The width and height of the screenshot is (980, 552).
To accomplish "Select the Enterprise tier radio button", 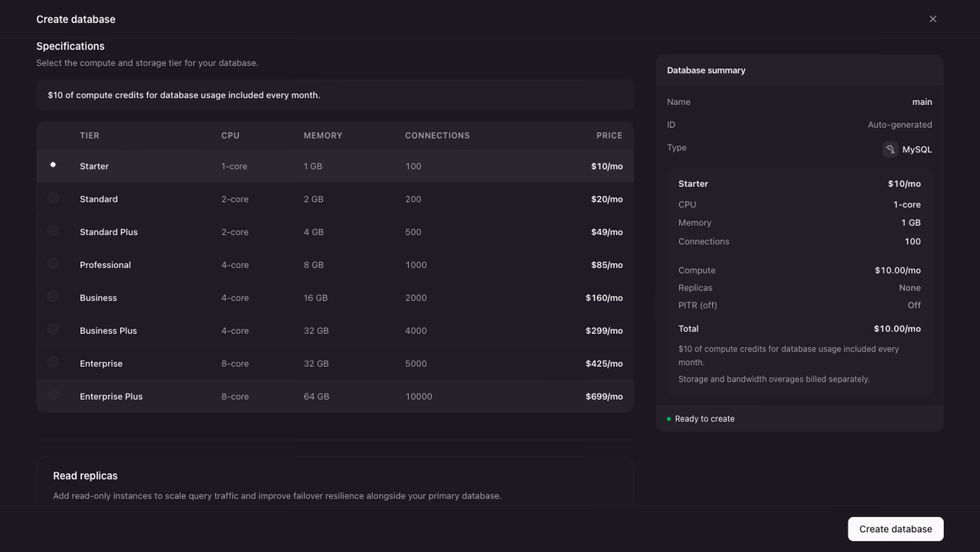I will coord(53,362).
